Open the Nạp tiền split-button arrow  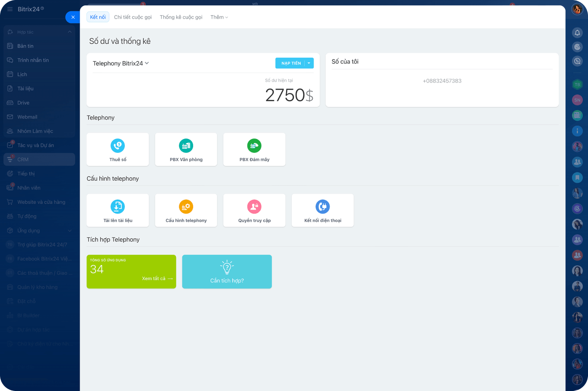click(x=309, y=63)
